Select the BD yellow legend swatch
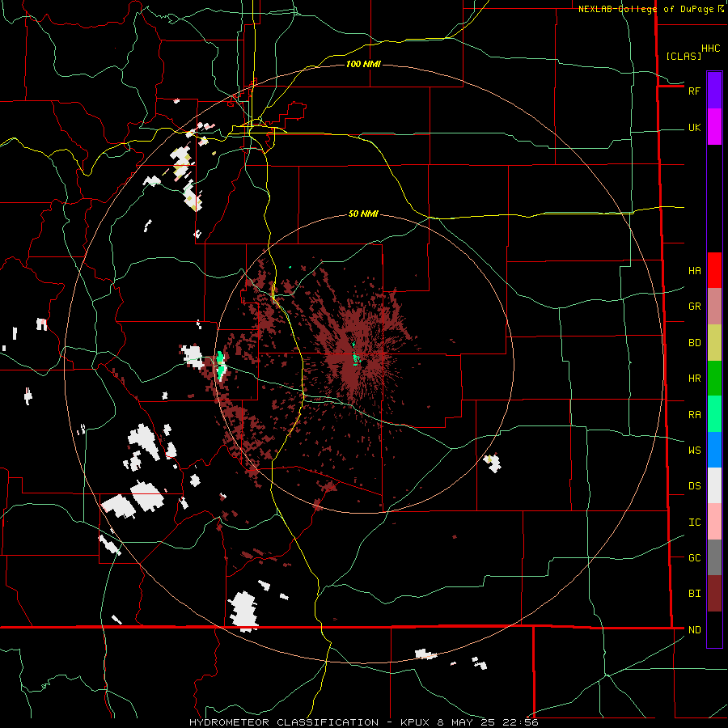The image size is (728, 728). click(714, 342)
